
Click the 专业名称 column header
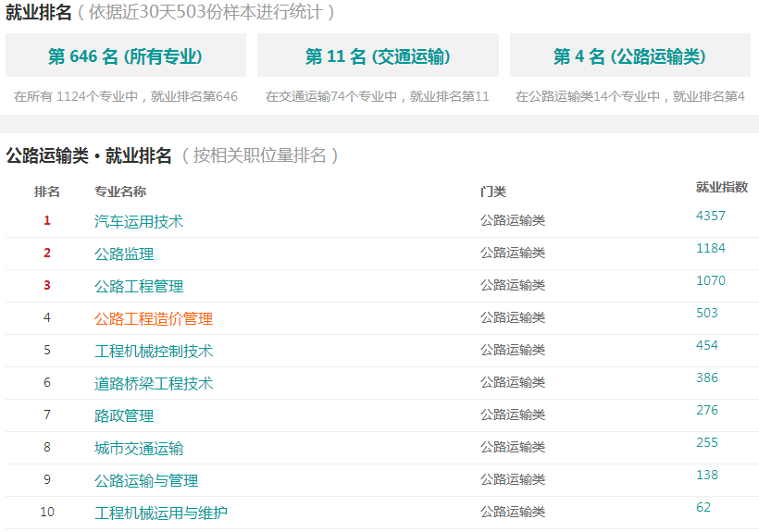(120, 192)
